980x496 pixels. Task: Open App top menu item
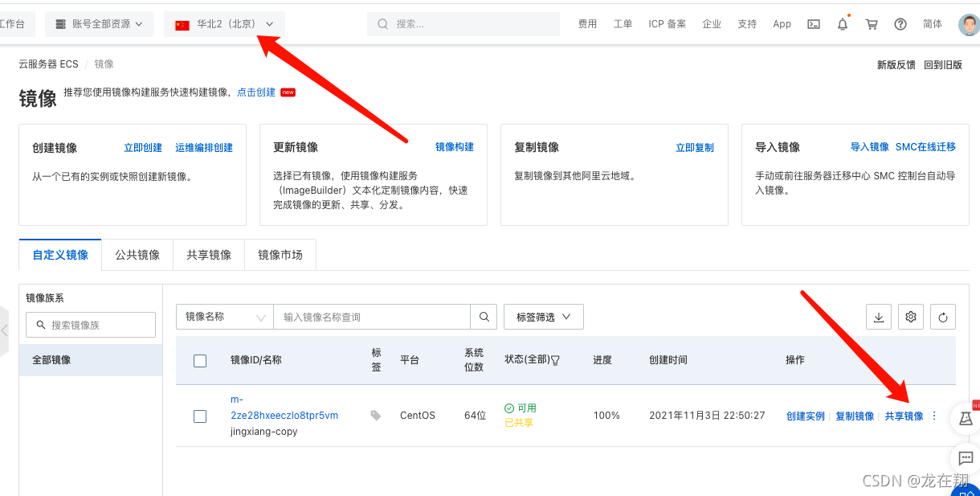tap(782, 24)
